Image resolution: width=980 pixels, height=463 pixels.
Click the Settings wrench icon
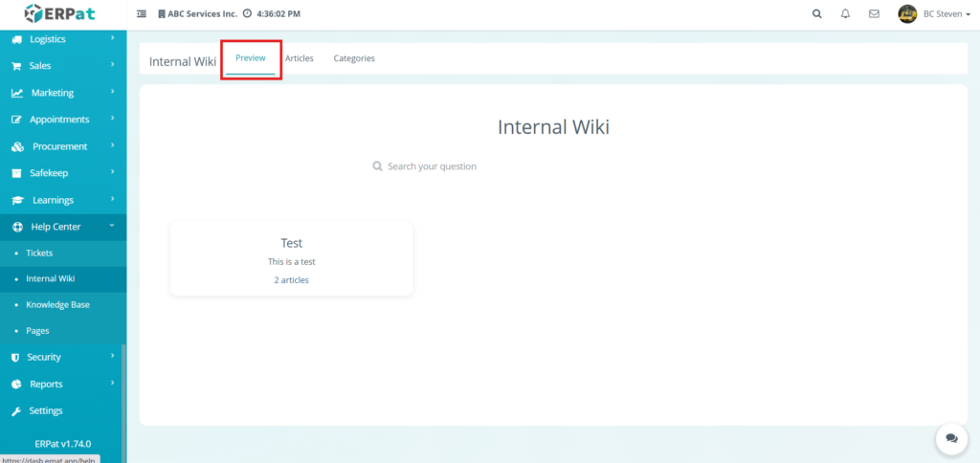point(17,410)
